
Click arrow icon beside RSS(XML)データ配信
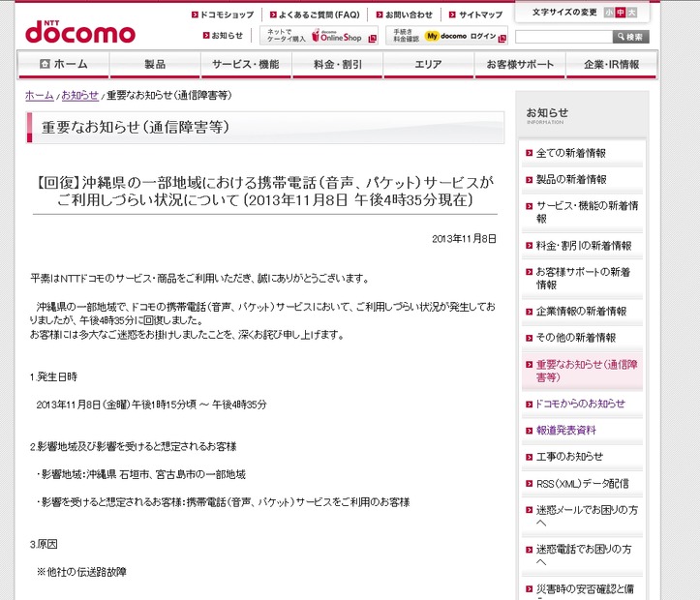click(529, 484)
